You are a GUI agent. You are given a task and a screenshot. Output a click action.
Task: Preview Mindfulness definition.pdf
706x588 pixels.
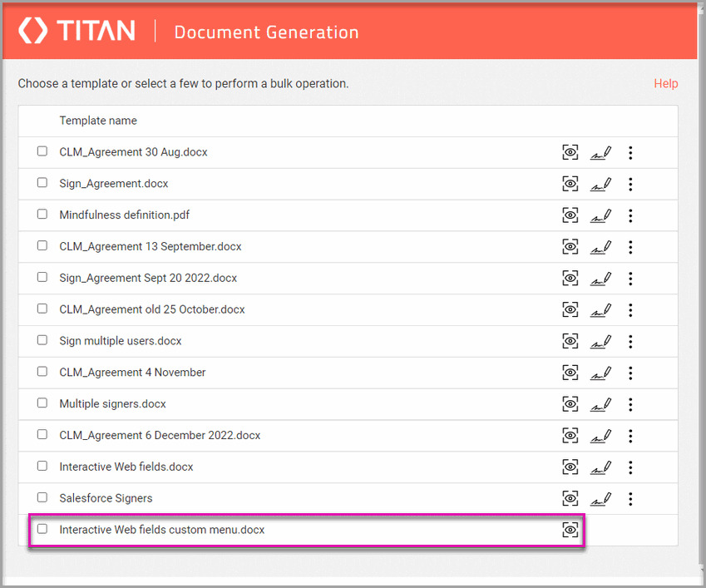click(570, 215)
